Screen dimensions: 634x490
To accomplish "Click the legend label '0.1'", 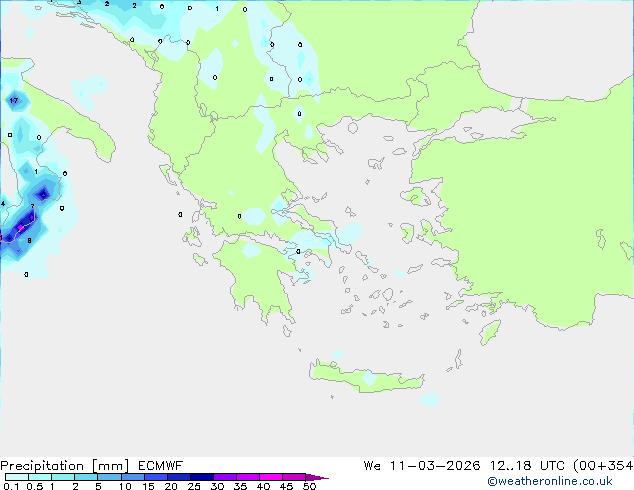I will (x=11, y=486).
